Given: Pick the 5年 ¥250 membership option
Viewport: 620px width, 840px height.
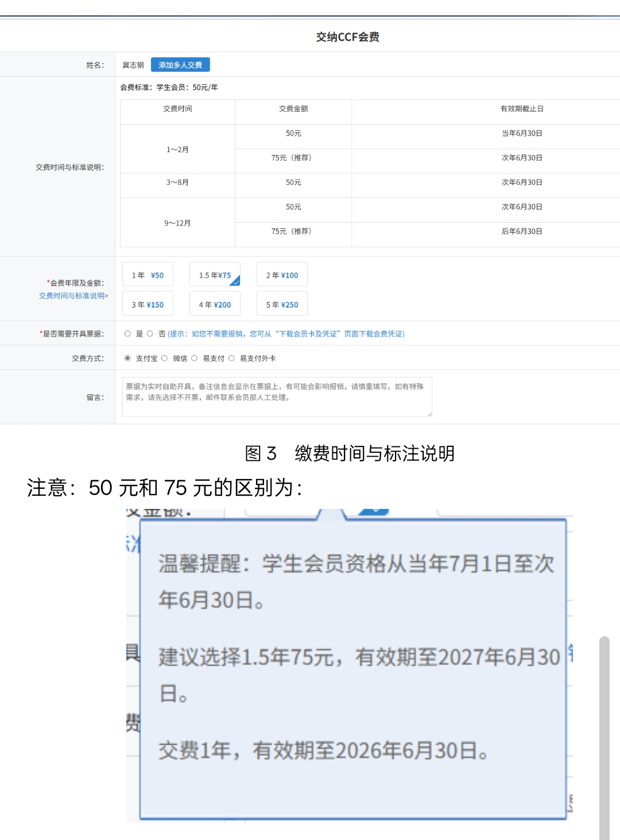Looking at the screenshot, I should tap(281, 303).
